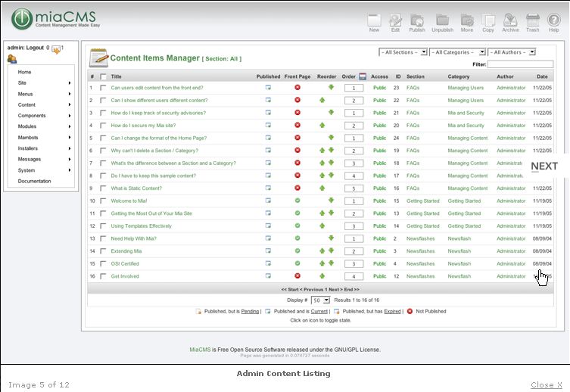Screen dimensions: 570x392
Task: Toggle front page icon for 'OSI Certified'
Action: (297, 263)
